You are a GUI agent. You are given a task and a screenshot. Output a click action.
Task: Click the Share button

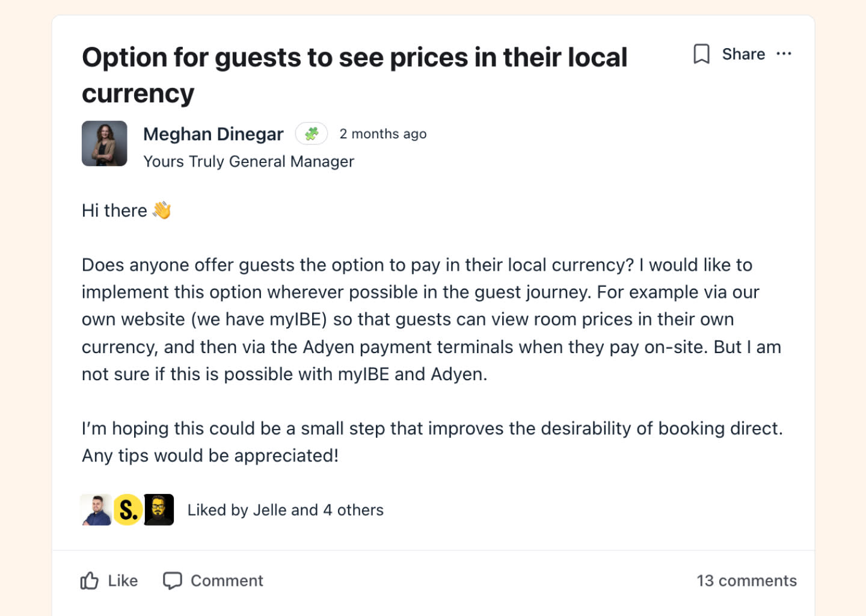pos(743,54)
